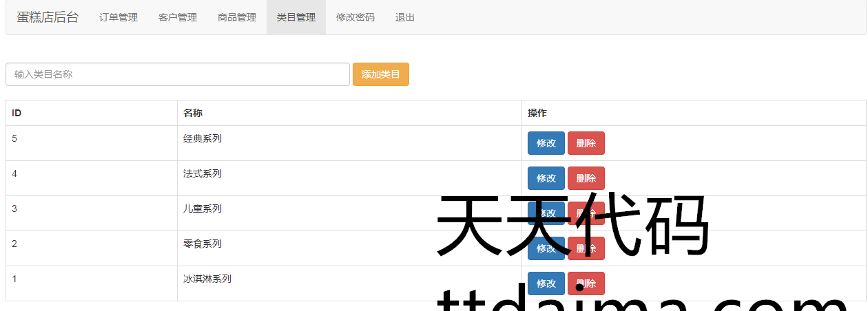Click 删除 for 零食系列 row

586,248
